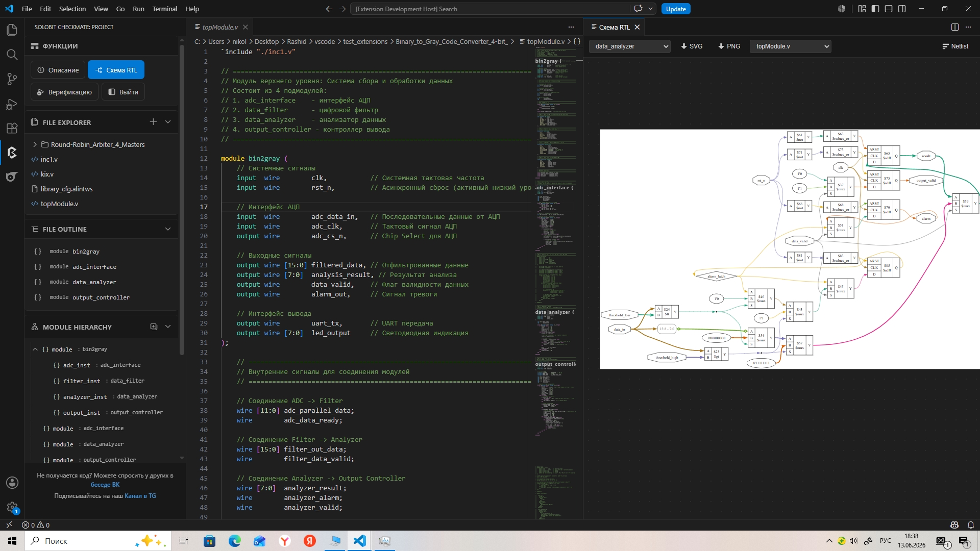980x551 pixels.
Task: Toggle the bottom panel layout icon
Action: pyautogui.click(x=888, y=9)
